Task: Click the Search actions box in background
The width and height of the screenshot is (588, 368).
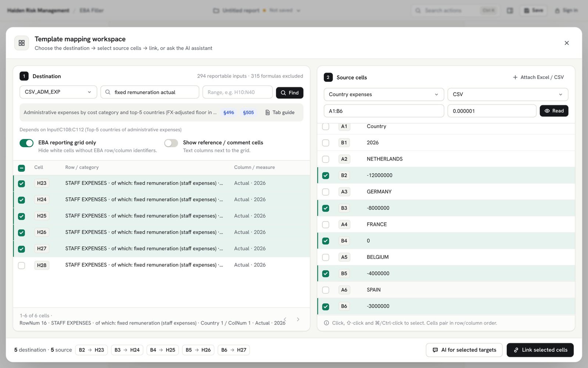Action: pyautogui.click(x=455, y=10)
